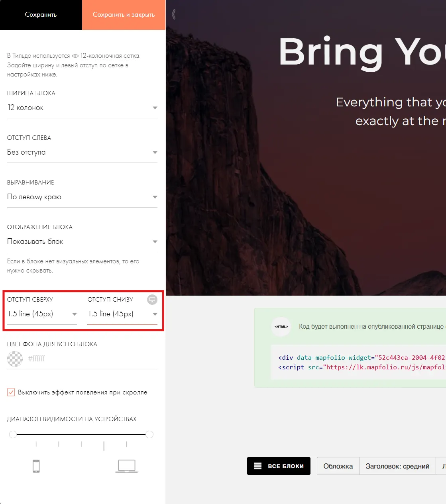The width and height of the screenshot is (446, 504).
Task: Select the ОТСТУП СВЕРХУ padding dropdown
Action: (x=42, y=314)
